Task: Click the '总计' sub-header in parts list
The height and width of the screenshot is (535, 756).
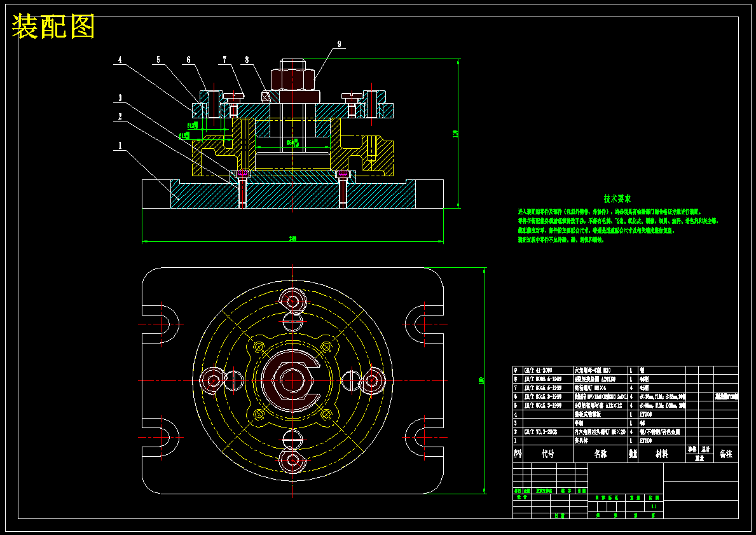Action: point(705,450)
